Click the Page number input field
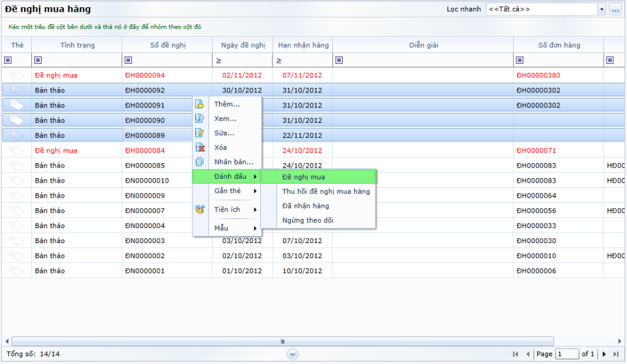627x364 pixels. (567, 354)
